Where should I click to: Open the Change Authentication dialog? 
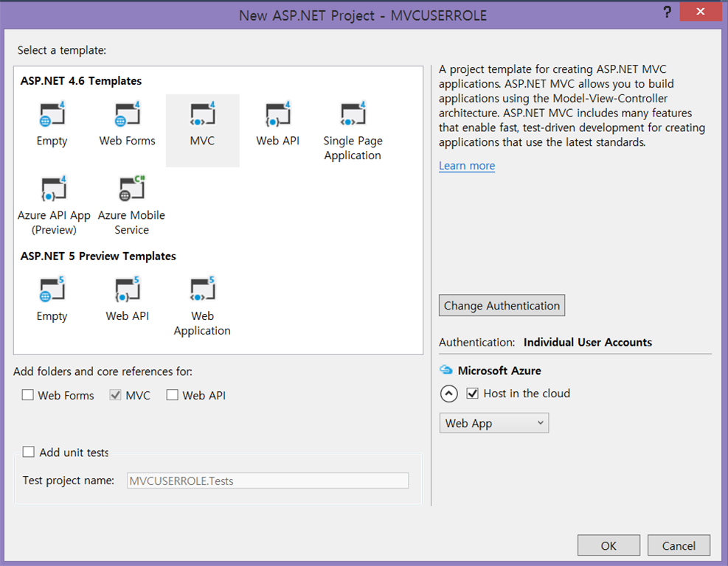[x=502, y=305]
